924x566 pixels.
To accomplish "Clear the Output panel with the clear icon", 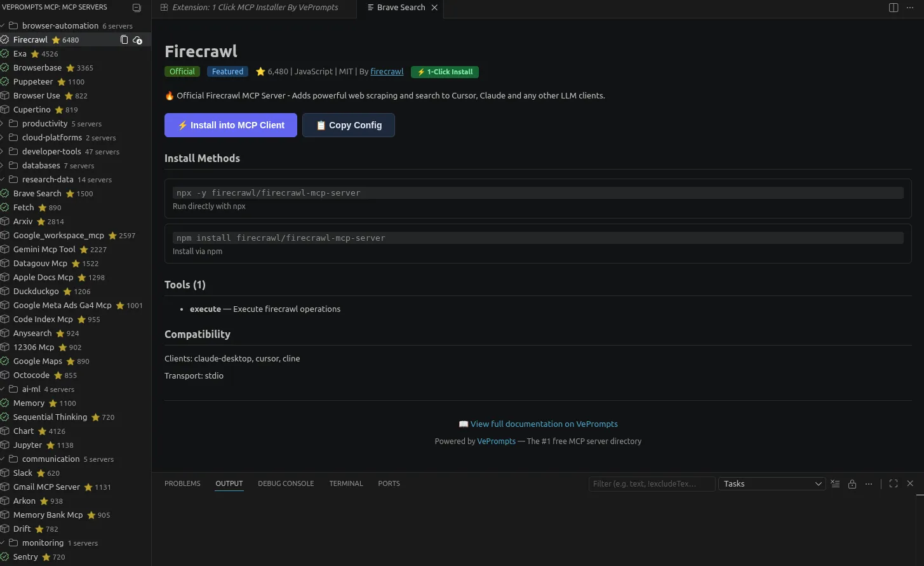I will [835, 484].
